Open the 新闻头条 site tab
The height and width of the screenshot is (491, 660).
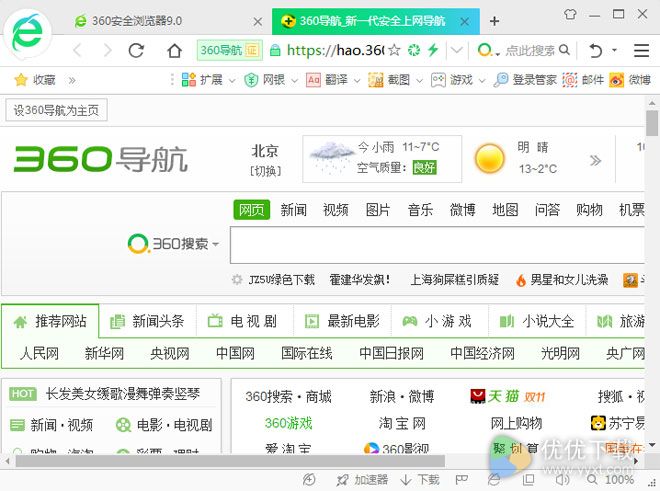pyautogui.click(x=147, y=321)
